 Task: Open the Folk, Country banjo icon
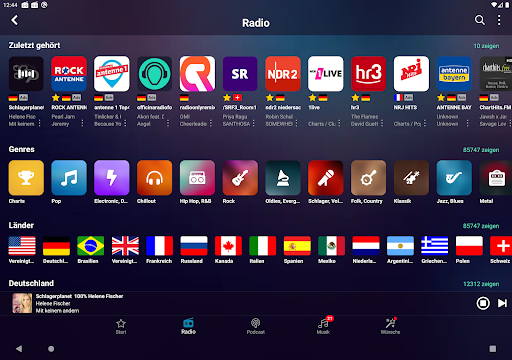click(x=368, y=178)
